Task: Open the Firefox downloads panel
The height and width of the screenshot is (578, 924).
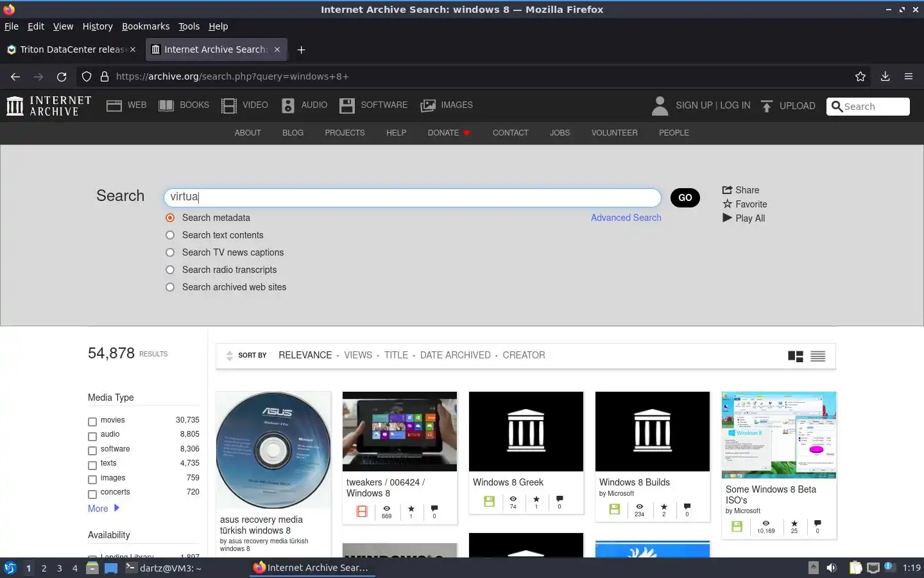Action: coord(885,76)
